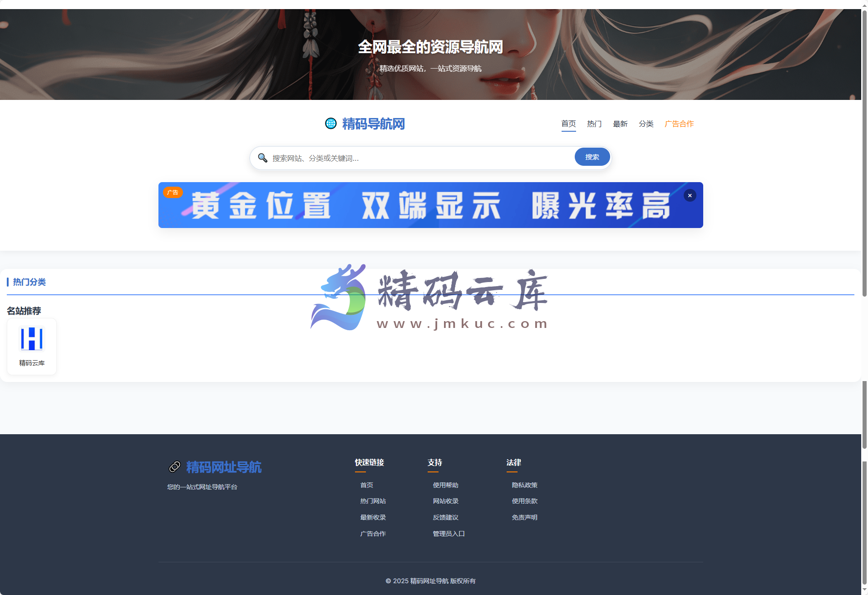This screenshot has height=595, width=868.
Task: Click the 法律 footer heading
Action: pyautogui.click(x=514, y=462)
